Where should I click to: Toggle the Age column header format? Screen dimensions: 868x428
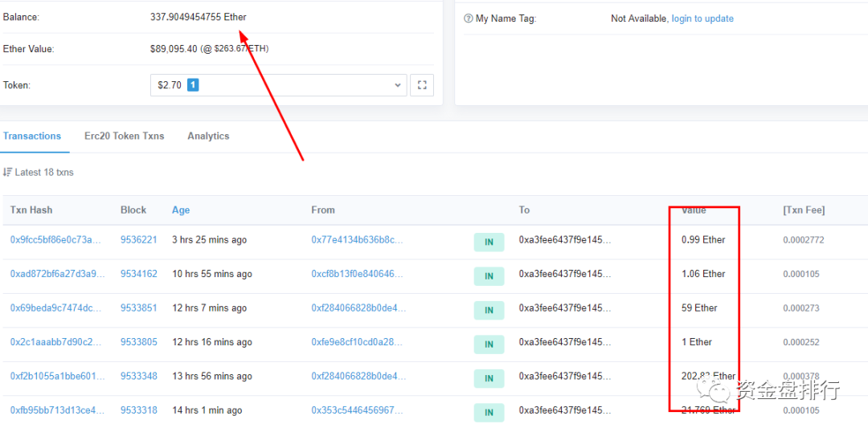[181, 210]
